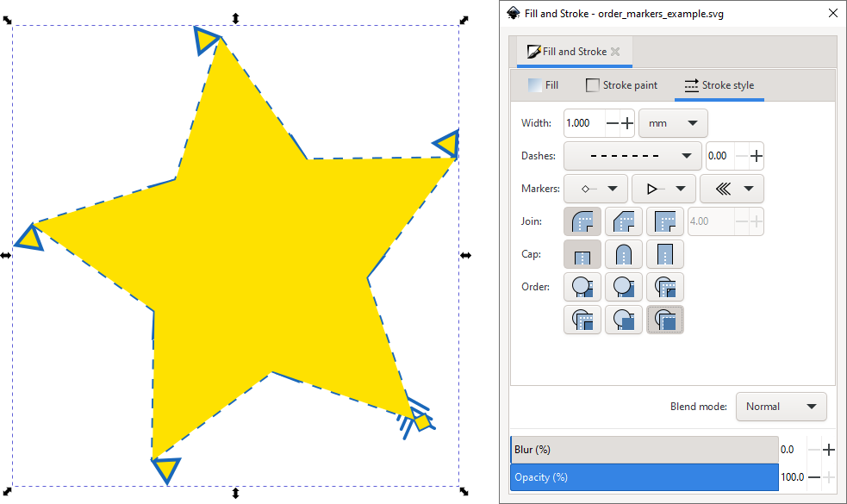Switch to the Stroke style tab
The height and width of the screenshot is (504, 847).
719,85
